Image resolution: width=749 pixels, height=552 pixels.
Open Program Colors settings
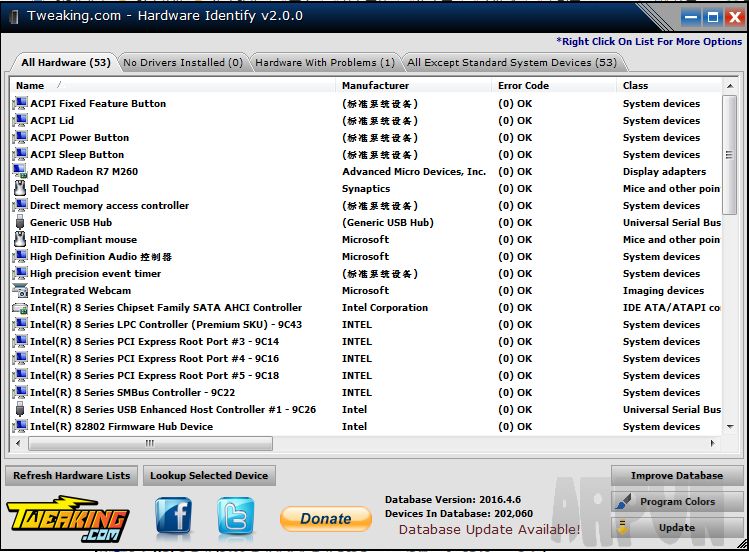click(677, 501)
